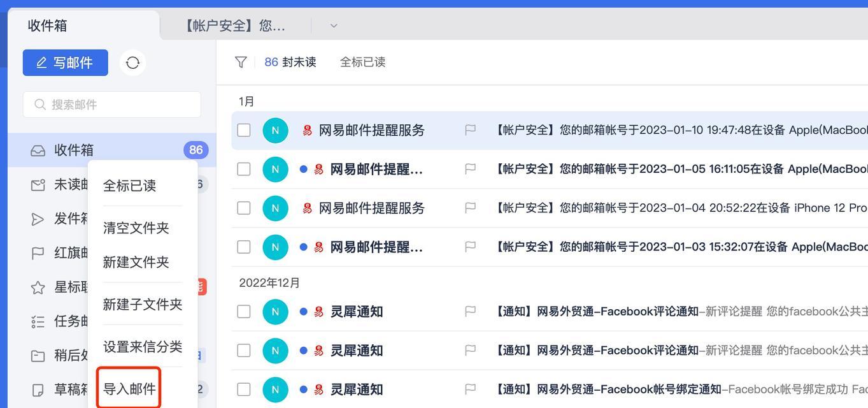The height and width of the screenshot is (408, 868).
Task: Click the pencil icon on 写邮件 button
Action: point(41,62)
